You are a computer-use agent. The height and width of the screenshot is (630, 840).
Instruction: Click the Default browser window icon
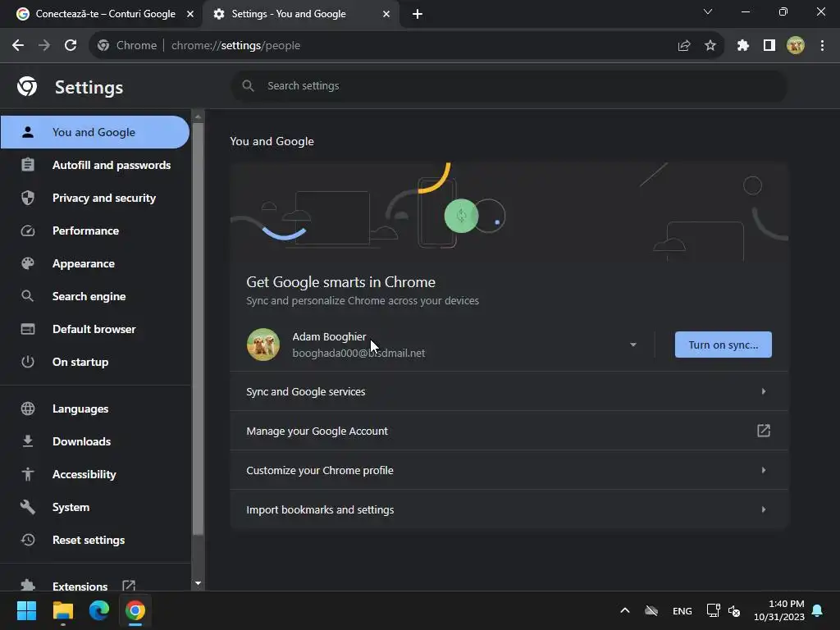click(x=28, y=329)
